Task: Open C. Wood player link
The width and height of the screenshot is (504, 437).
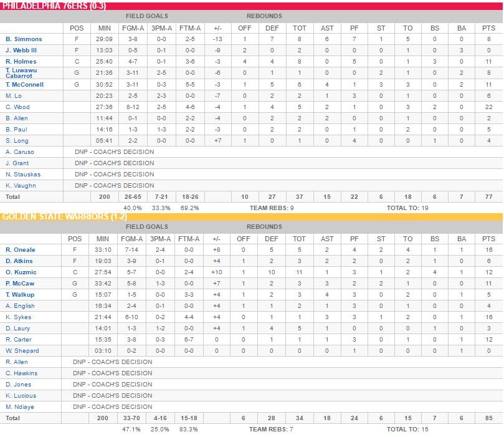Action: pyautogui.click(x=17, y=107)
